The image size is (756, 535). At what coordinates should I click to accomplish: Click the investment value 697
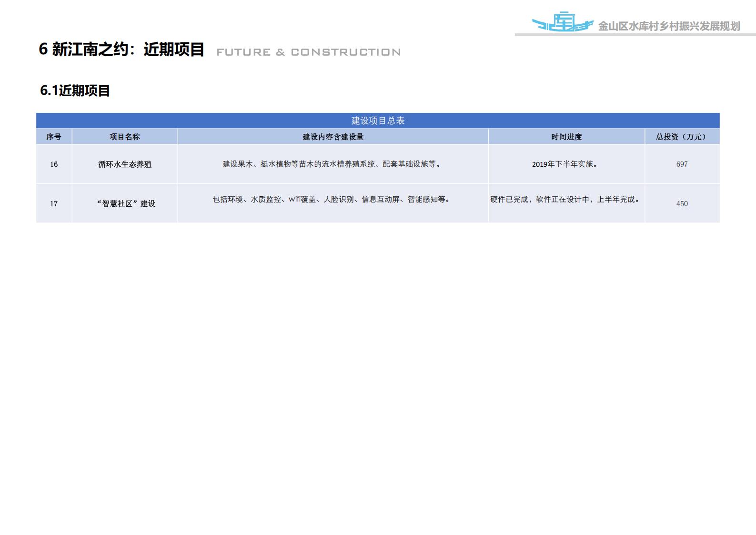[682, 164]
